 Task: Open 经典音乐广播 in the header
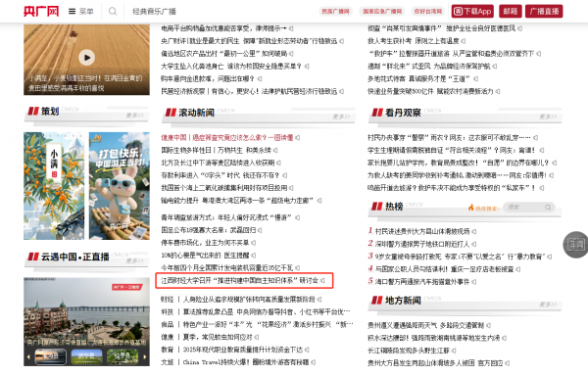coord(154,11)
